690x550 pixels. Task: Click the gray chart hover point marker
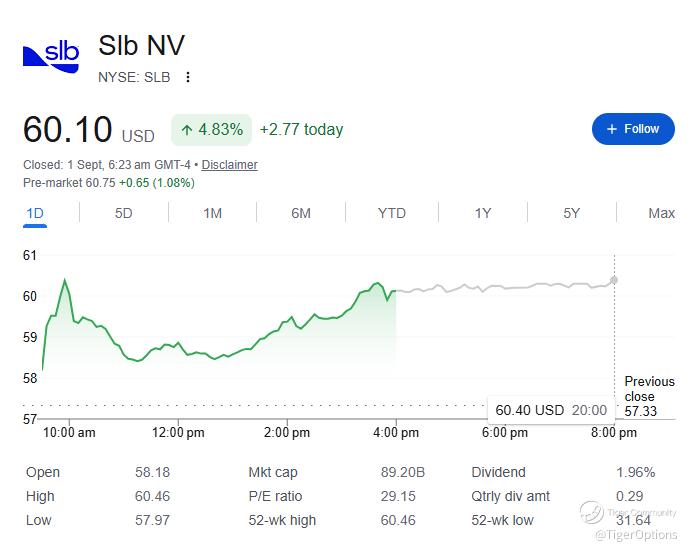[613, 280]
